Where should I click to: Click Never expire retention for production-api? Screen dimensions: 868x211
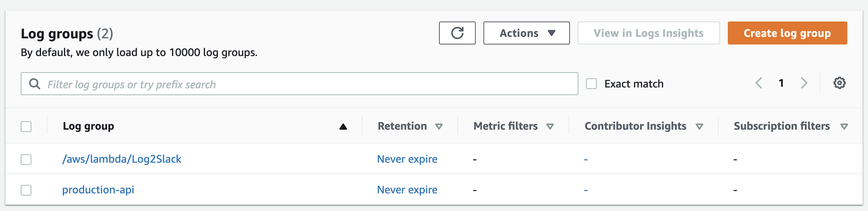(x=407, y=190)
